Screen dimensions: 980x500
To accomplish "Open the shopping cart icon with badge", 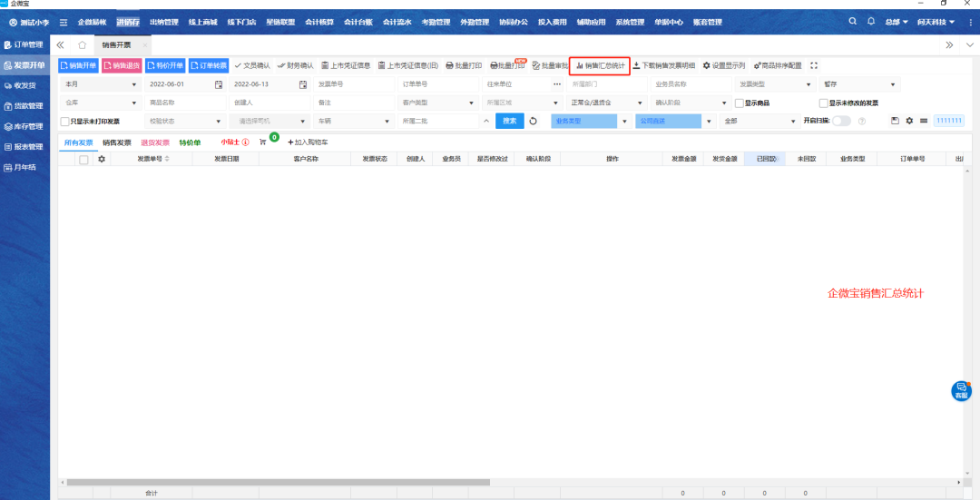I will [x=264, y=142].
